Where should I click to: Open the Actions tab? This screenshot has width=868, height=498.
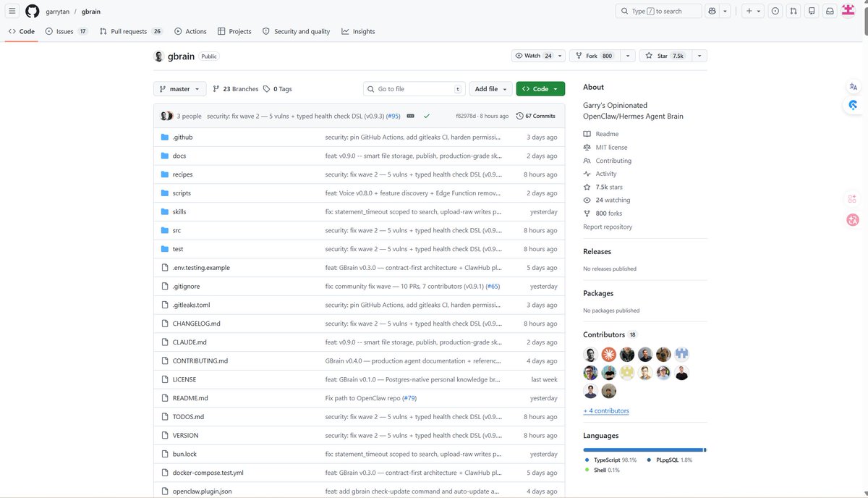(190, 32)
